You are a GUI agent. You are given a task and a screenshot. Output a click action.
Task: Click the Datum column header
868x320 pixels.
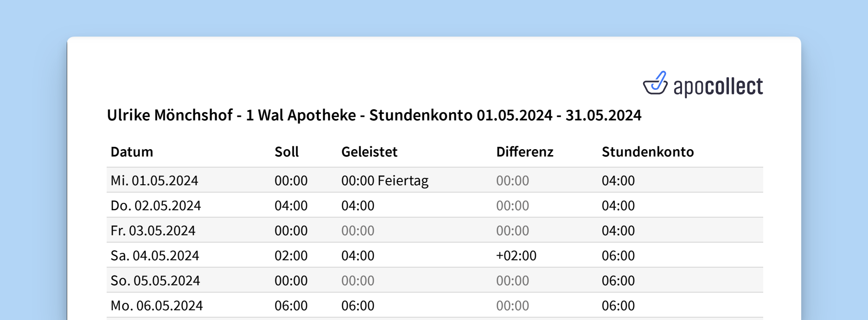[132, 152]
